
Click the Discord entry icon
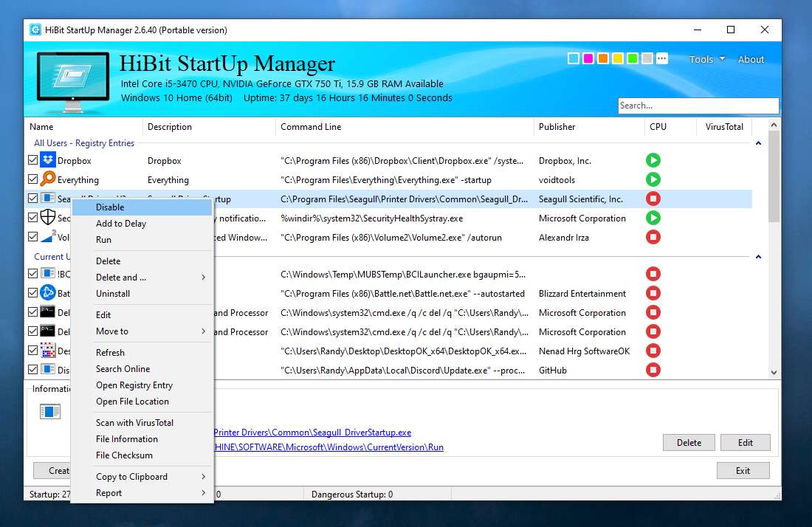click(48, 369)
